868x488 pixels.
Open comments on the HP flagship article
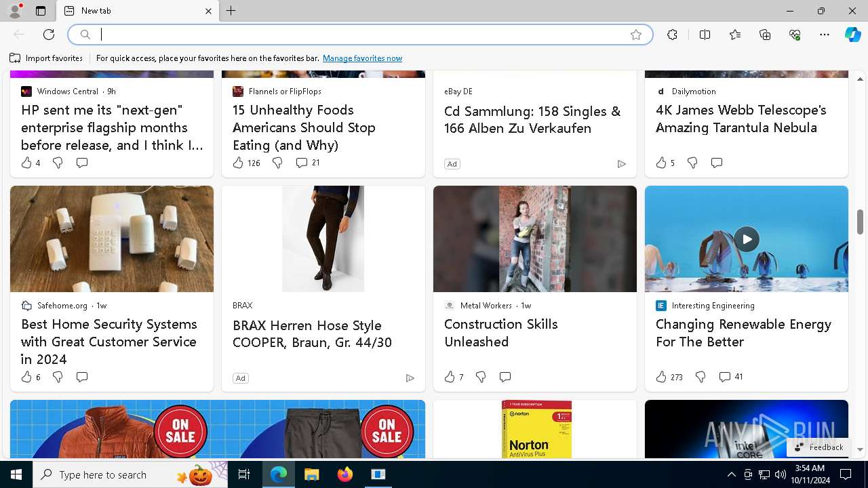(x=82, y=163)
